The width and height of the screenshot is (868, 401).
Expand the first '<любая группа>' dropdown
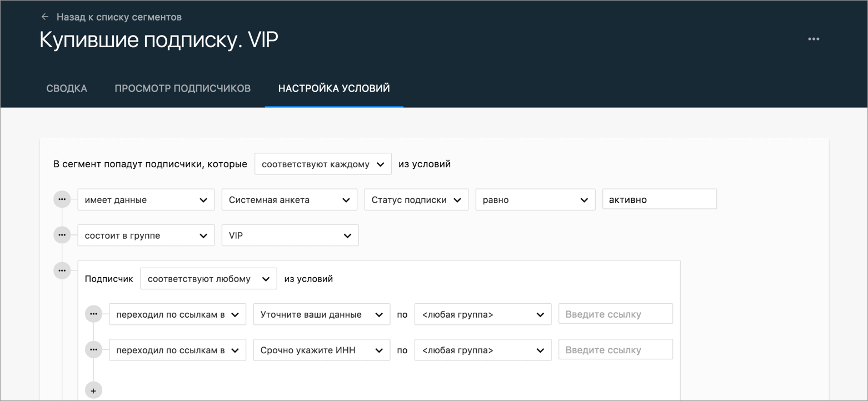click(482, 313)
